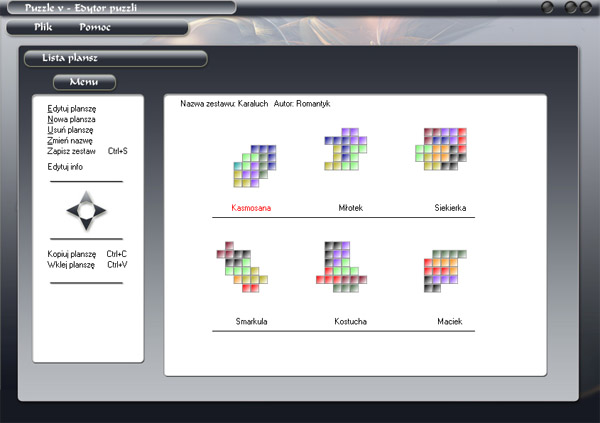The image size is (600, 423).
Task: Click the Menu header button
Action: click(x=84, y=82)
